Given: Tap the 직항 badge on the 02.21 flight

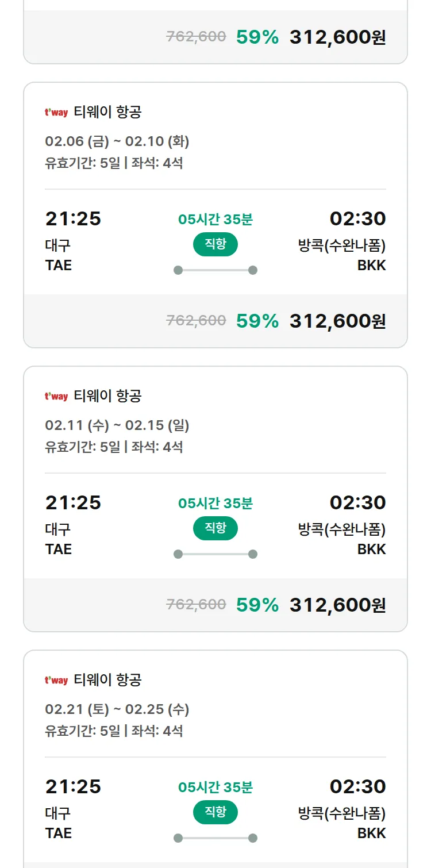Looking at the screenshot, I should 215,812.
